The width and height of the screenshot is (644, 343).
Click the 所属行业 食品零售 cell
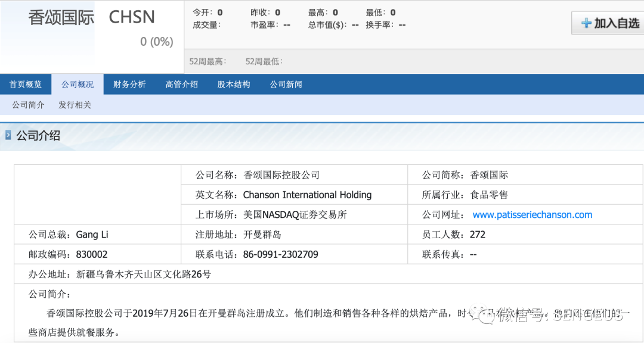click(525, 195)
